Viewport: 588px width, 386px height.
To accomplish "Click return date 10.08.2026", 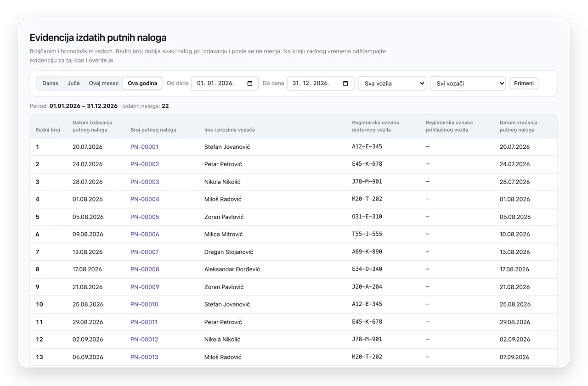I will [x=514, y=235].
